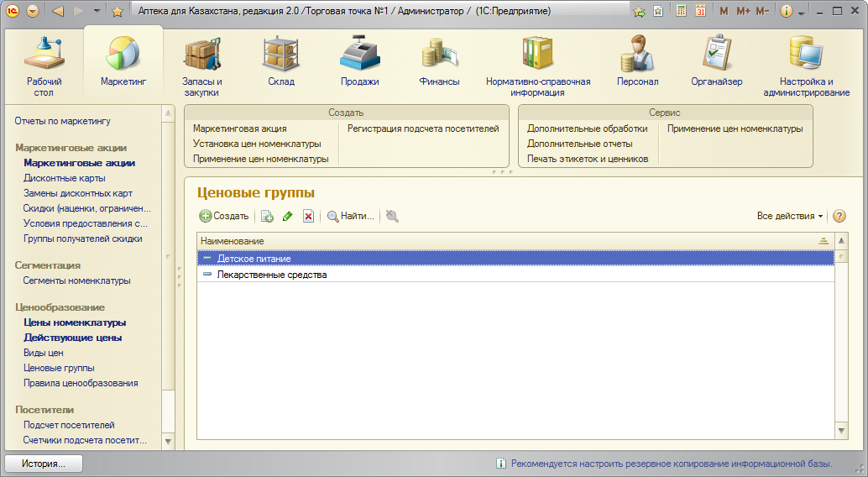The height and width of the screenshot is (477, 868).
Task: Open the Склад section
Action: tap(281, 62)
